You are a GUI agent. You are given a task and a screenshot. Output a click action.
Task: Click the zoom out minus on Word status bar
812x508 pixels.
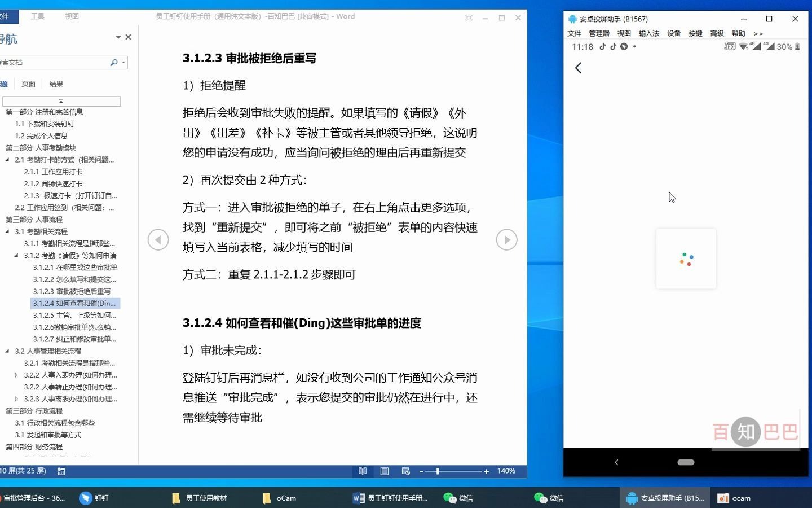[x=422, y=471]
